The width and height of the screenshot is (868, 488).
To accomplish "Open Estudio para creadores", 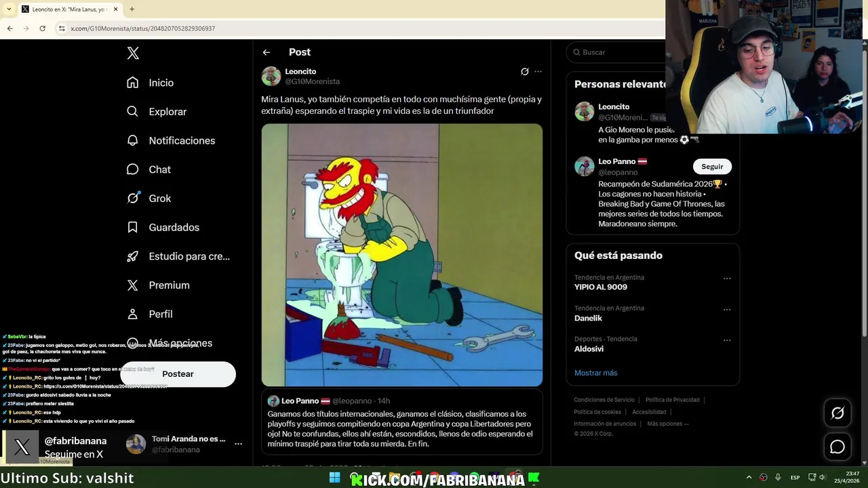I will pos(178,256).
